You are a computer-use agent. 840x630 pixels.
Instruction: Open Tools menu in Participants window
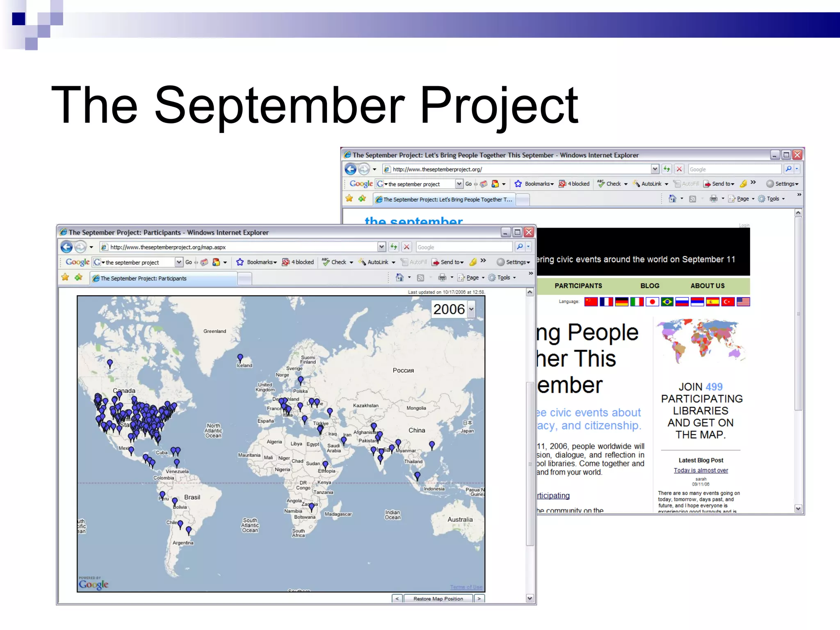[502, 278]
